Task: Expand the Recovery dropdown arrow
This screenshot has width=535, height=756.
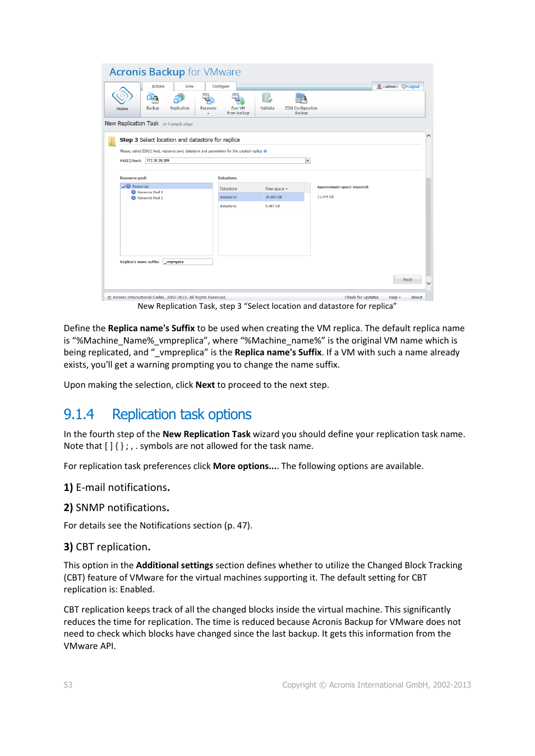Action: click(208, 113)
